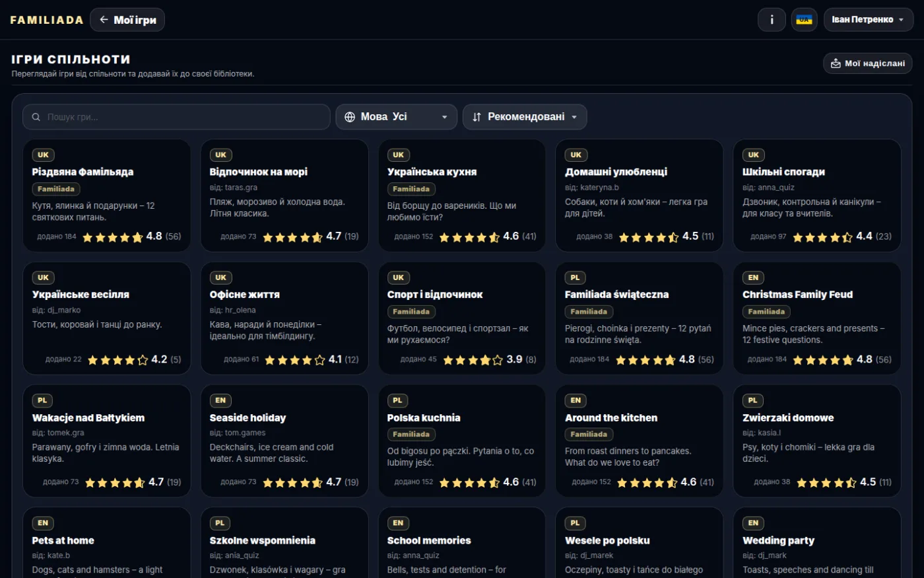This screenshot has width=924, height=578.
Task: Click the title Zwierzaki domowe
Action: point(788,417)
